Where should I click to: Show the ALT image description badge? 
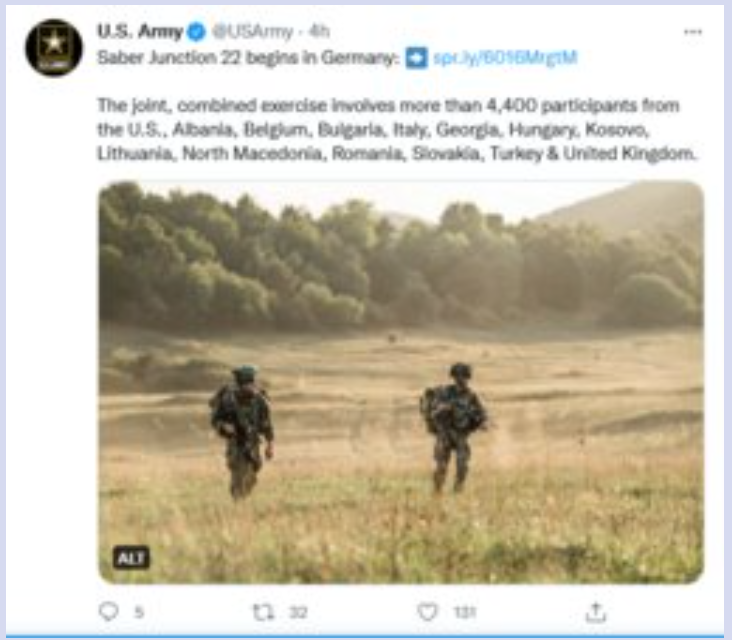pyautogui.click(x=131, y=557)
